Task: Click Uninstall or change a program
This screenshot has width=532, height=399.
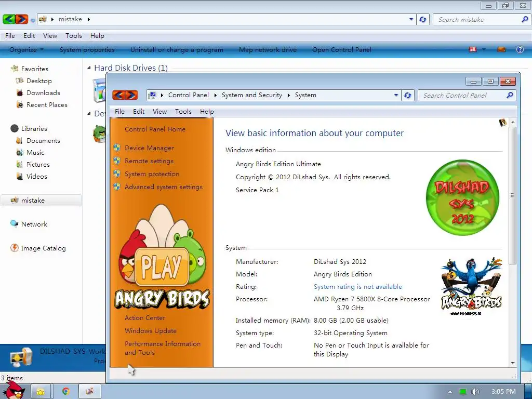Action: [x=177, y=50]
